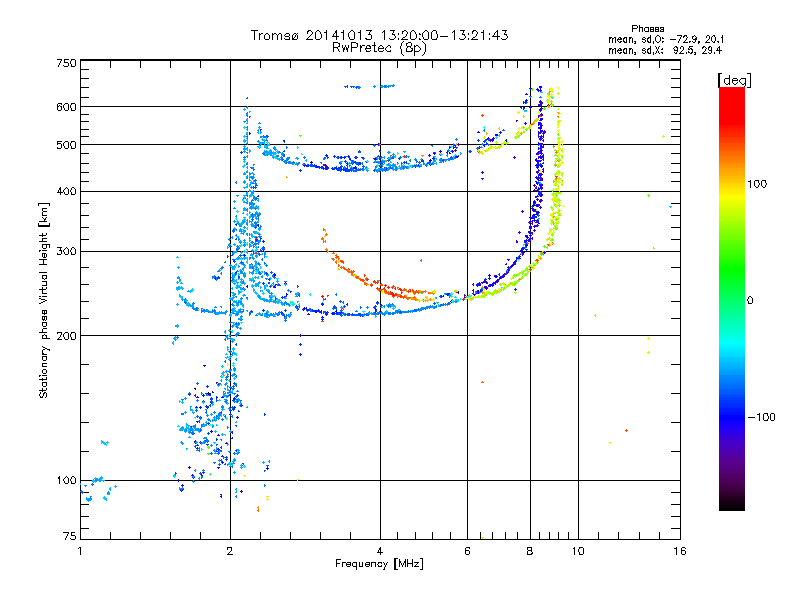Click the 'mean, sd,O: -72.9, 20.1' line
The height and width of the screenshot is (600, 800).
click(666, 39)
